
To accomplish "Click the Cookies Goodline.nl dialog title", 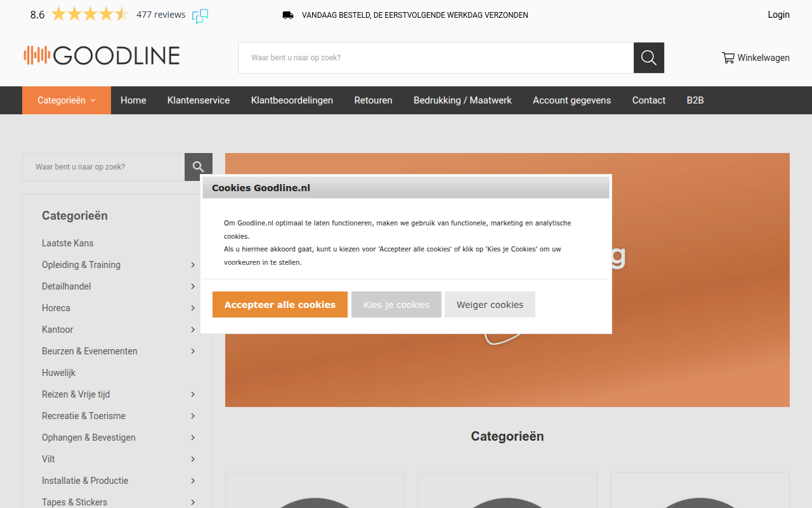I will [x=261, y=188].
